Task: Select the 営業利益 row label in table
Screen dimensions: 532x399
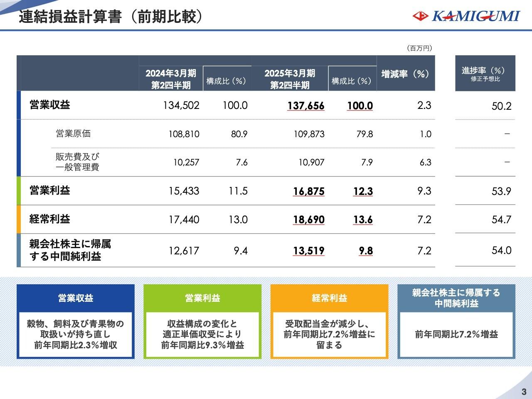Action: click(50, 190)
